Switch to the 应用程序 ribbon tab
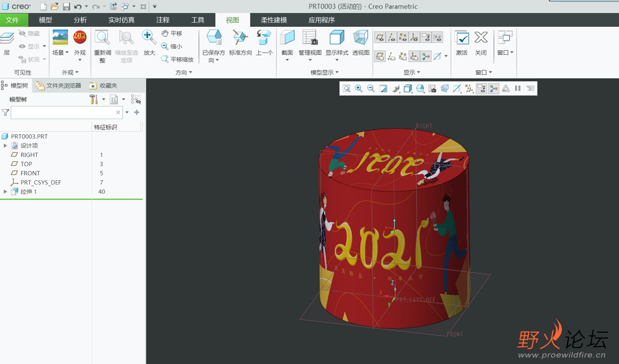Viewport: 619px width, 364px height. point(322,20)
